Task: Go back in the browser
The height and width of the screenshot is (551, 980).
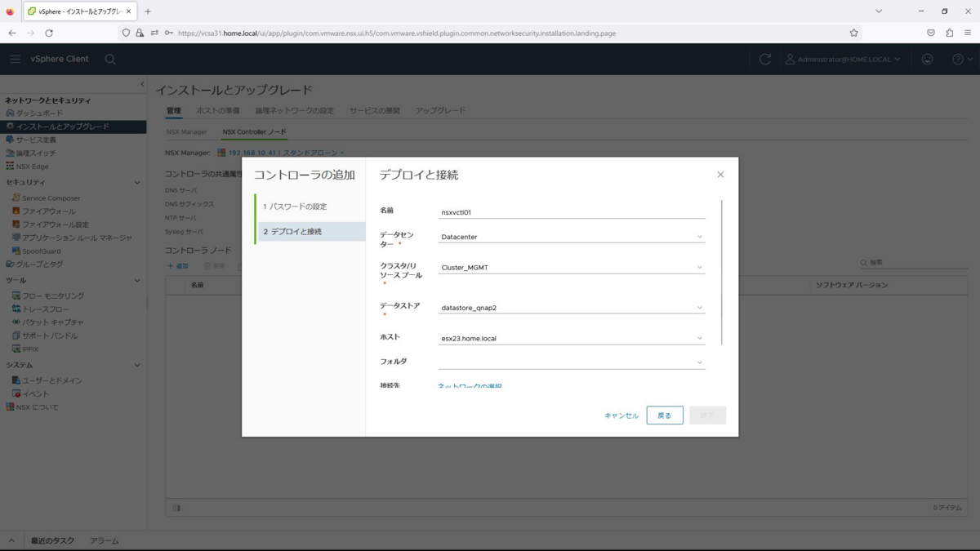Action: [x=12, y=33]
